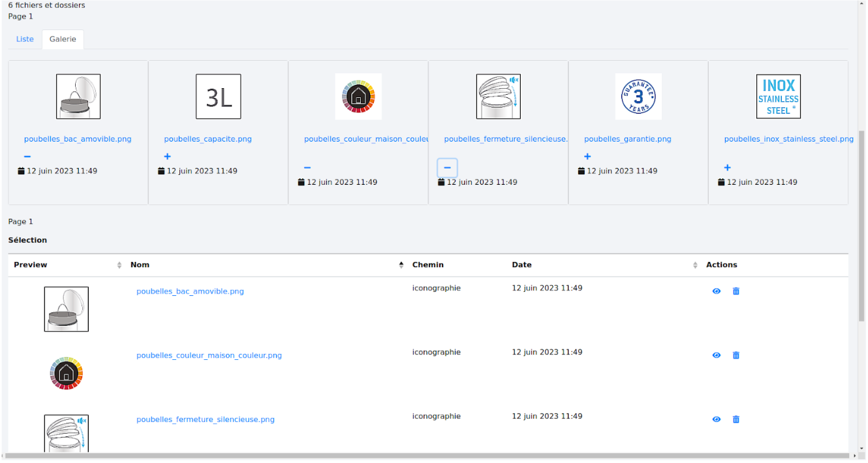Viewport: 868px width, 463px height.
Task: Click the INOX Stainless Steel thumbnail
Action: pyautogui.click(x=778, y=97)
